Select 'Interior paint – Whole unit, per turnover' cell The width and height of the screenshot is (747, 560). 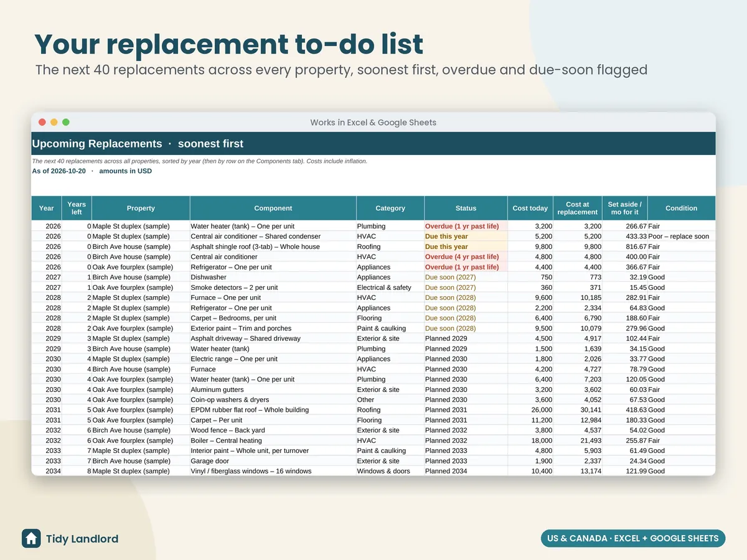(273, 451)
